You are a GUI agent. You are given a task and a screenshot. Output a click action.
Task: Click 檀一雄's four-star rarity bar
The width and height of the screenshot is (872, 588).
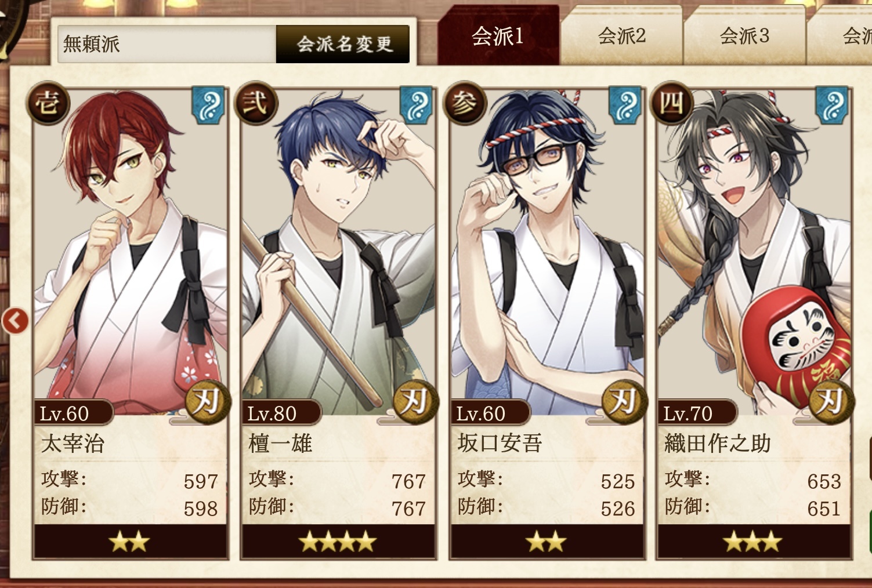pos(338,542)
